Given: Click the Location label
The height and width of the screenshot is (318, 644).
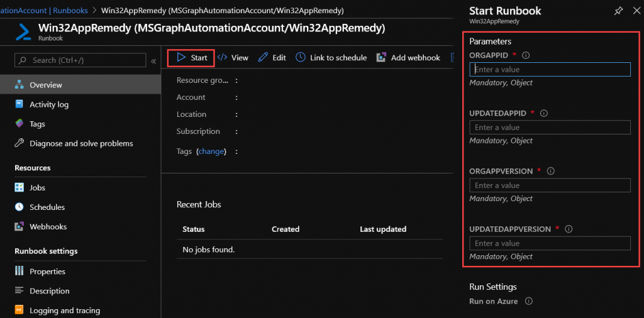Looking at the screenshot, I should [191, 114].
